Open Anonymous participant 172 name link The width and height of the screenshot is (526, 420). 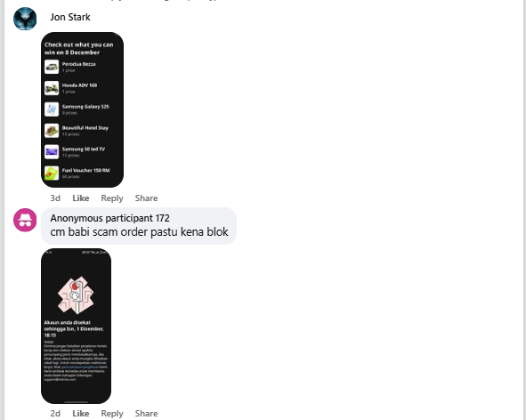109,218
